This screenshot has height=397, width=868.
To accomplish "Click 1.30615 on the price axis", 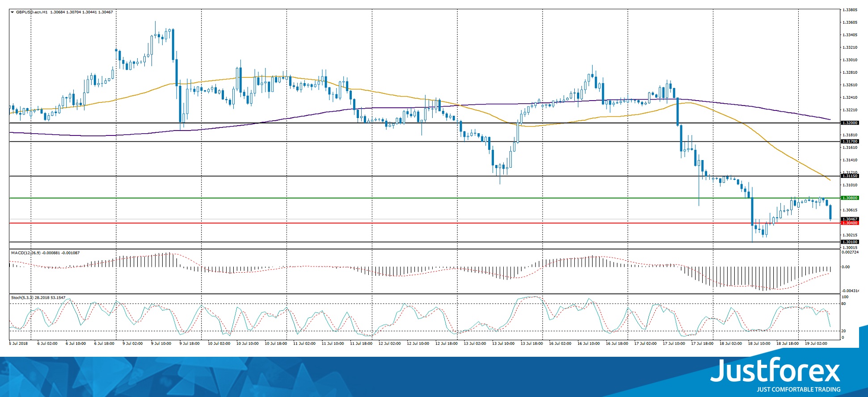I will pyautogui.click(x=850, y=210).
